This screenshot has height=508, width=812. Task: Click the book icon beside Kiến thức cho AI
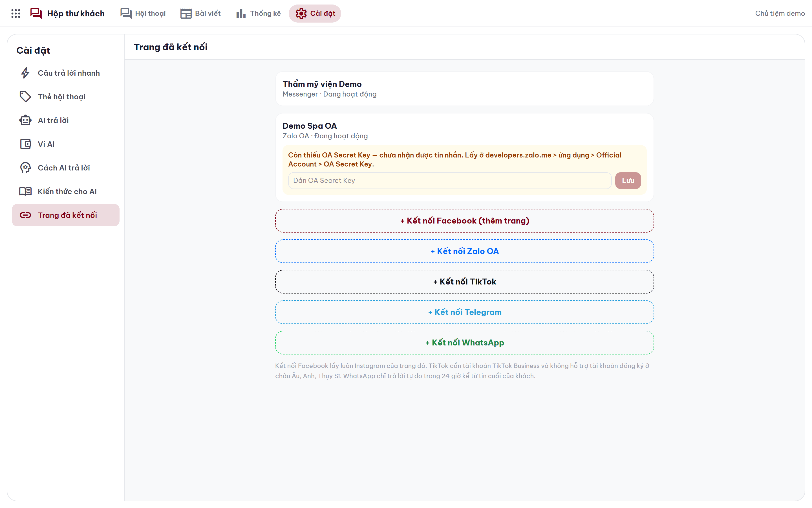click(25, 192)
